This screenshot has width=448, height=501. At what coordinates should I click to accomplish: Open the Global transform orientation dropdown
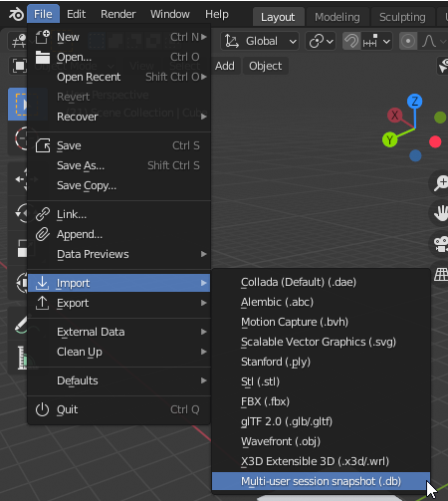[x=260, y=41]
